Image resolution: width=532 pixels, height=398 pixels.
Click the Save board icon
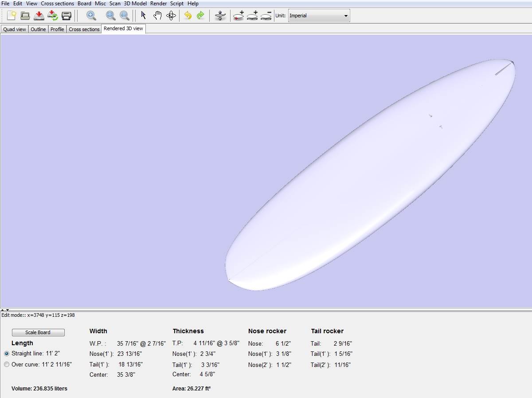click(x=39, y=16)
